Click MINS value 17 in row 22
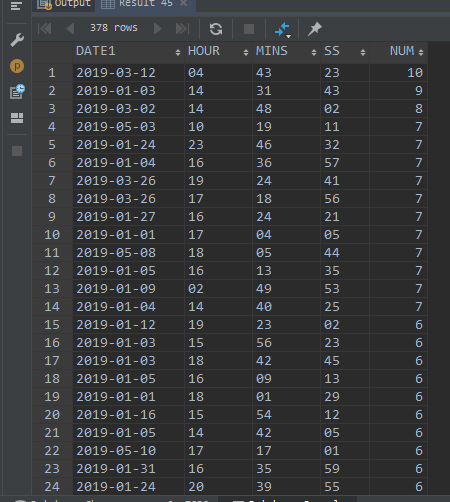The height and width of the screenshot is (502, 450). tap(286, 451)
